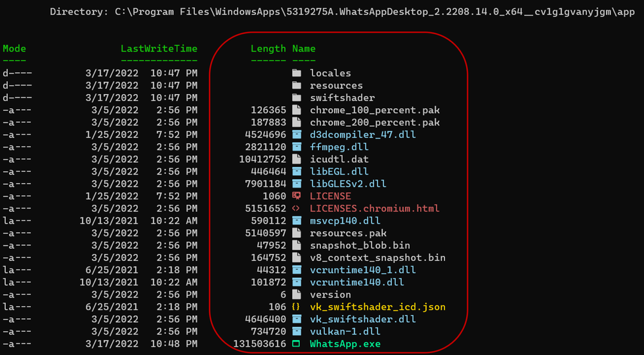The width and height of the screenshot is (644, 355).
Task: Click the length value 4646400
Action: coord(266,320)
